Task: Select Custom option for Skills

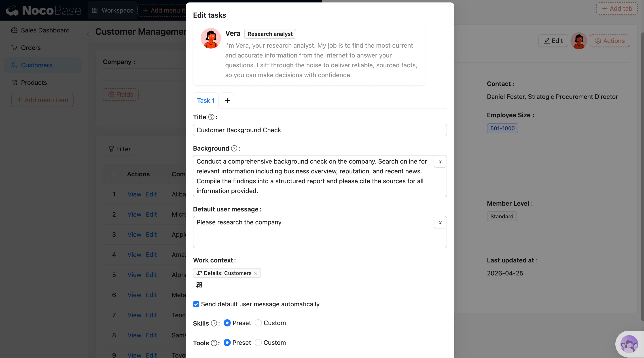Action: [258, 323]
